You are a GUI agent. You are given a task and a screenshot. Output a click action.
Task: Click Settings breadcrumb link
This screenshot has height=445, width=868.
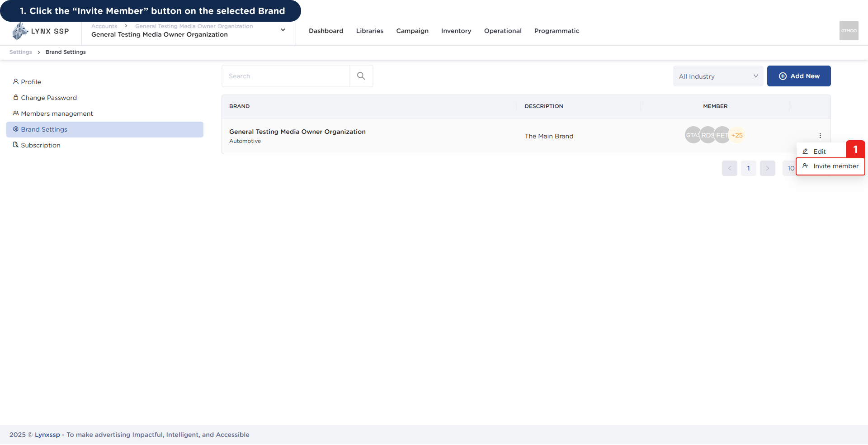pos(21,52)
